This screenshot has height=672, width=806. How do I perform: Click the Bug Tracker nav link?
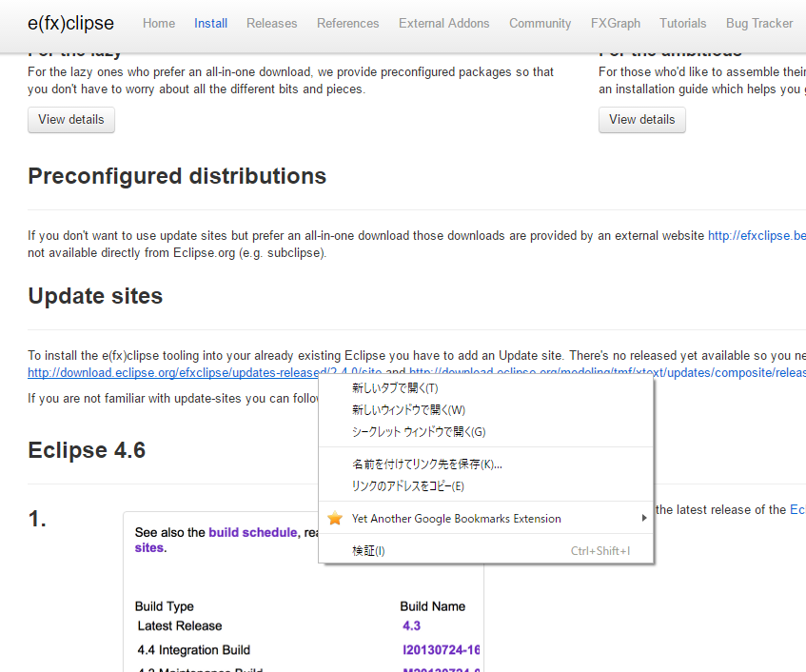pyautogui.click(x=759, y=24)
